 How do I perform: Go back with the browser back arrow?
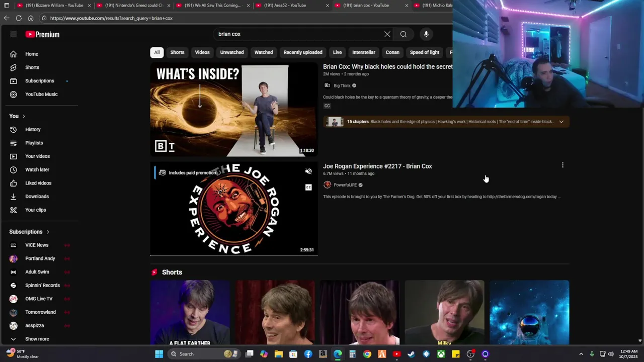7,18
